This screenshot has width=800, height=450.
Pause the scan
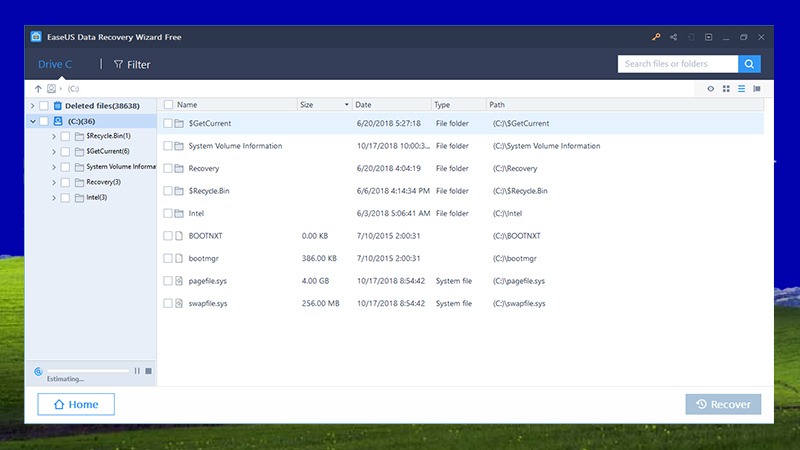(137, 371)
